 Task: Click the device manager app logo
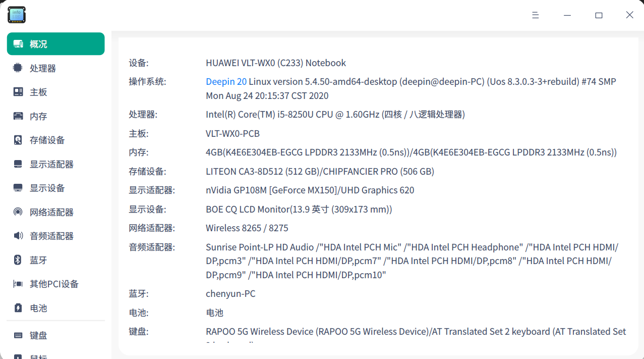click(x=17, y=15)
